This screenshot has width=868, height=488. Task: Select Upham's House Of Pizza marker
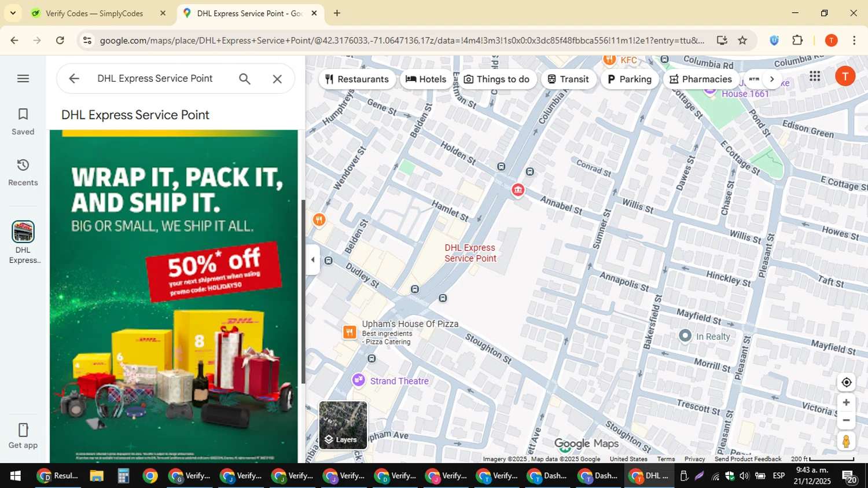tap(350, 332)
